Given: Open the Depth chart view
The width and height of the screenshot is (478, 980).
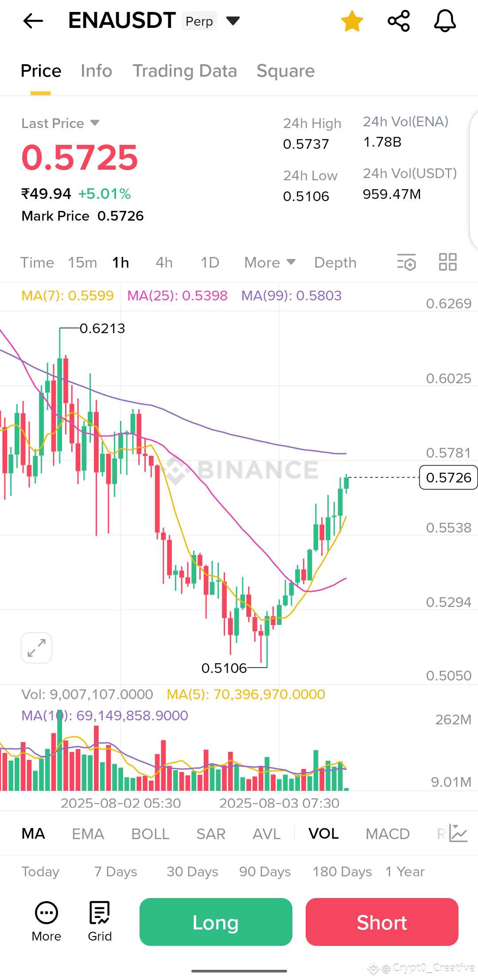Looking at the screenshot, I should coord(335,262).
